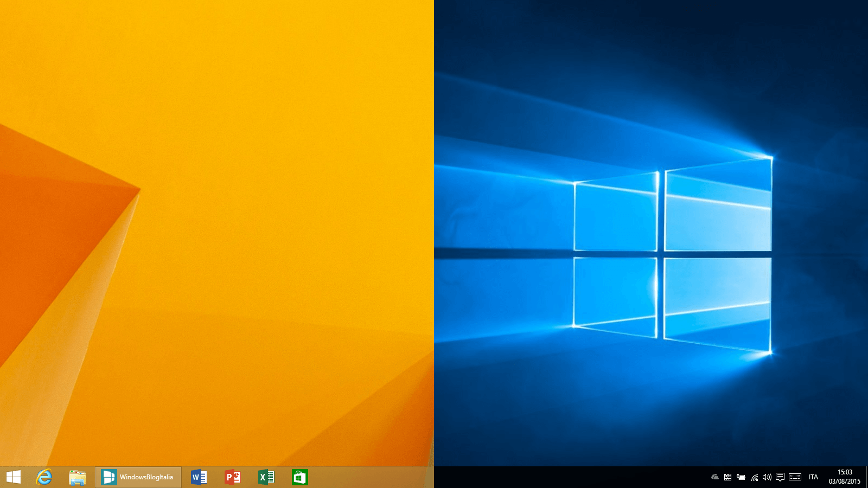Image resolution: width=868 pixels, height=488 pixels.
Task: Open the Action Center notifications icon
Action: pos(780,477)
